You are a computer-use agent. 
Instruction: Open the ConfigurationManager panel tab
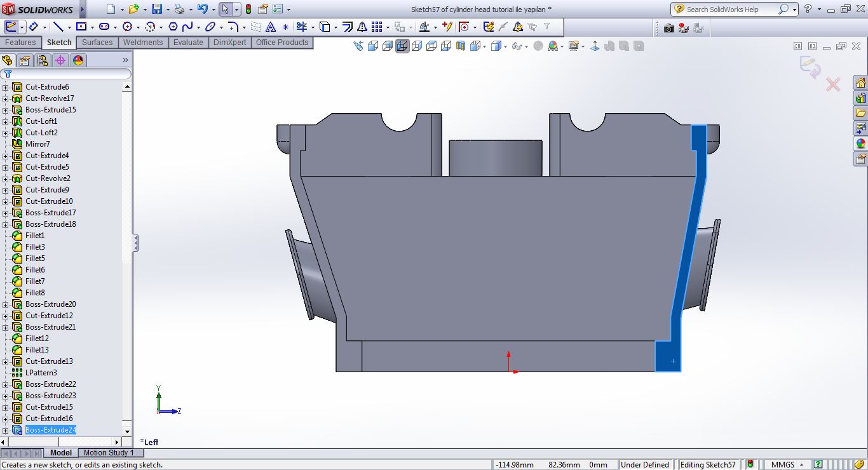(43, 60)
